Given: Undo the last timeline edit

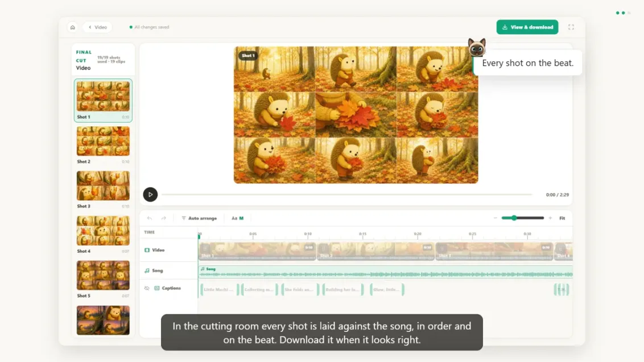Looking at the screenshot, I should (150, 218).
